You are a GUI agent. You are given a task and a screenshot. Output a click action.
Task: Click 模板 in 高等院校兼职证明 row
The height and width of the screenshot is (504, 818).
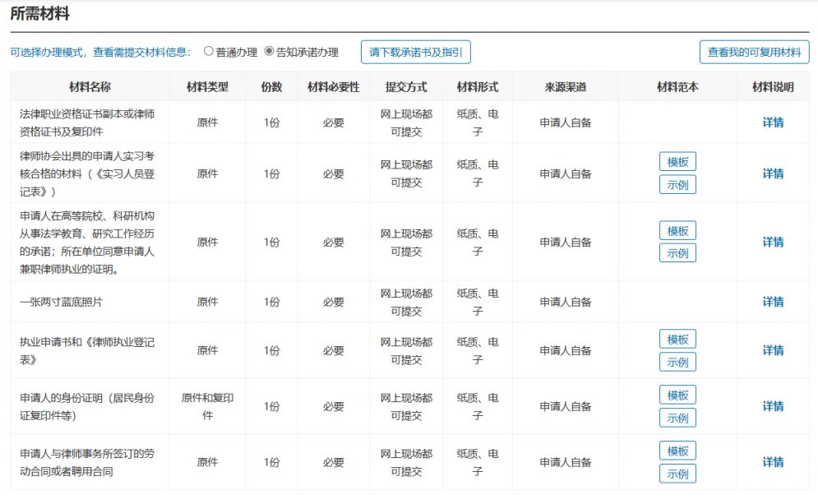pos(677,231)
